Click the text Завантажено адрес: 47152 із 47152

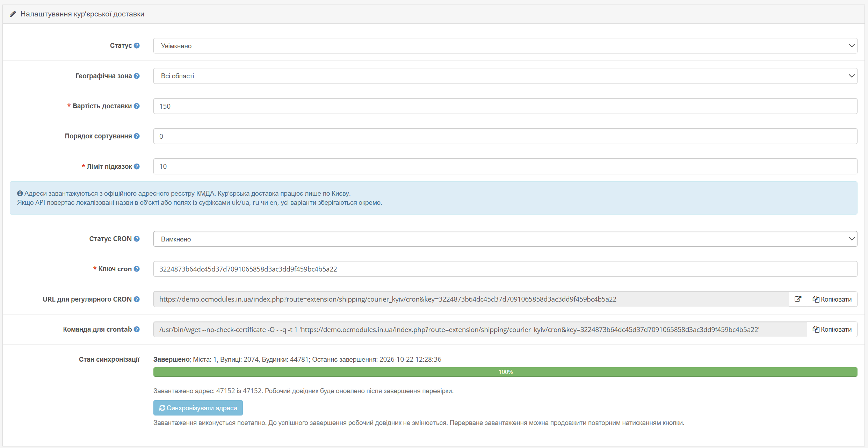click(208, 391)
